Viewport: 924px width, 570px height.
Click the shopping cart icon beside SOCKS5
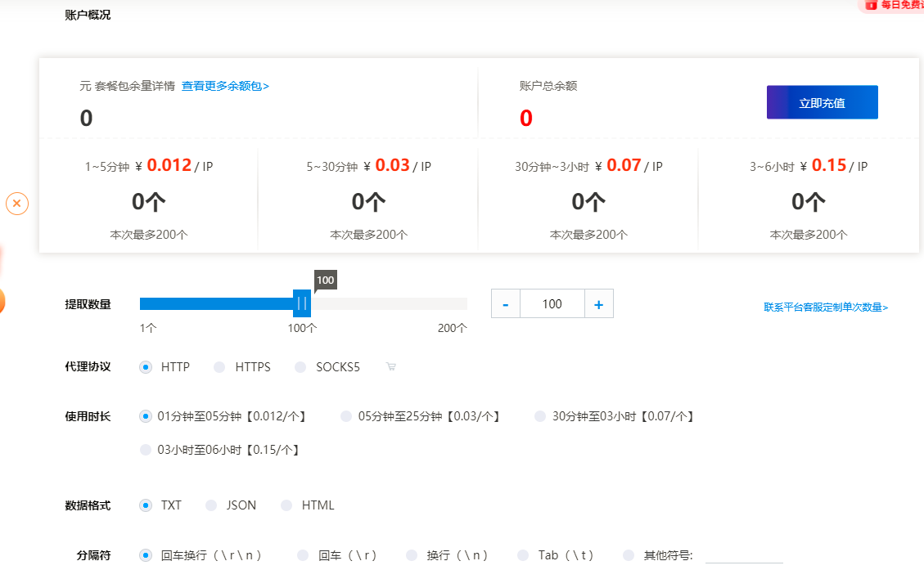tap(391, 366)
